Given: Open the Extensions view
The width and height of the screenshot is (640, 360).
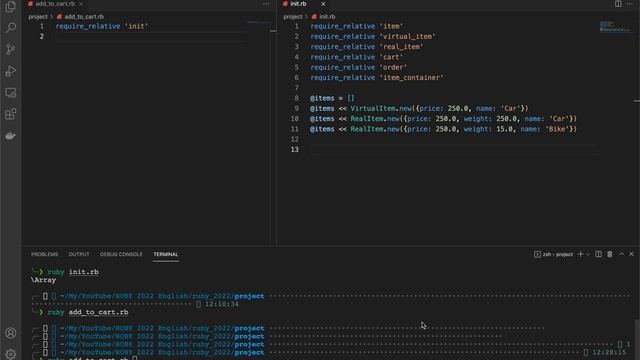Looking at the screenshot, I should (x=11, y=114).
